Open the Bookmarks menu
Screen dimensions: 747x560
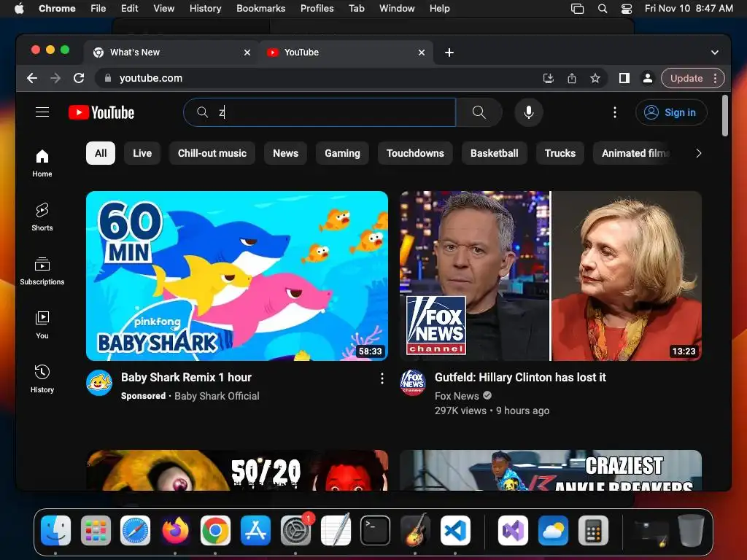coord(260,9)
